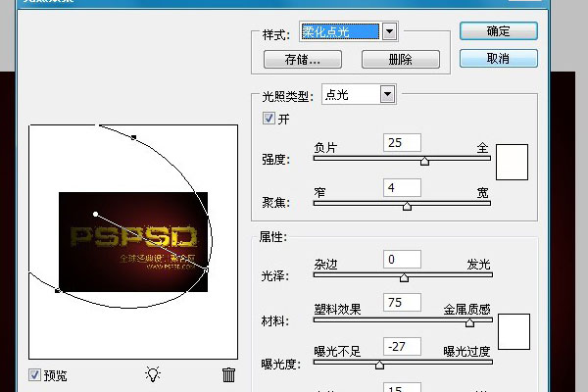
Task: Click the 材料 material slider handle
Action: tap(469, 321)
